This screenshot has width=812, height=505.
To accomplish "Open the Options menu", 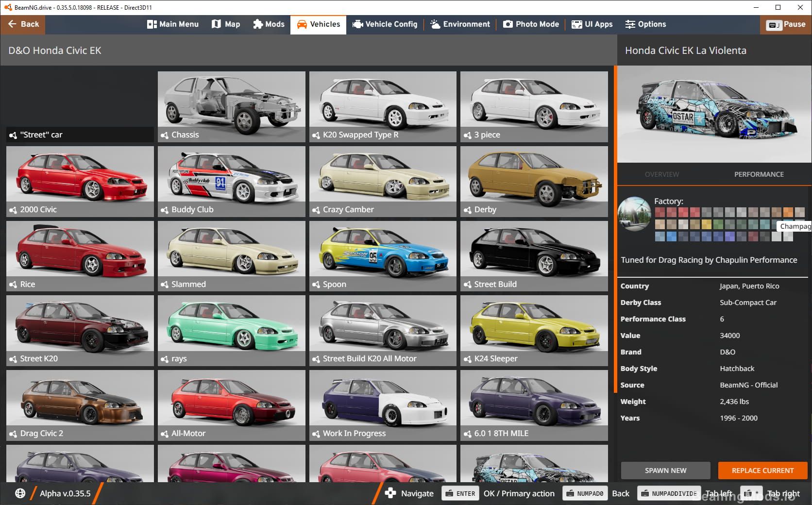I will coord(645,24).
